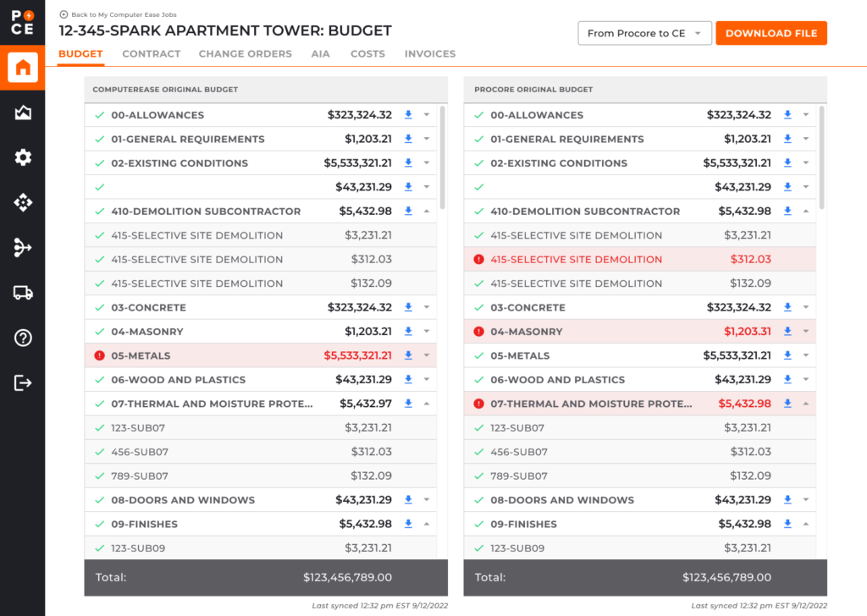
Task: Click error icon on Procore 04-Masonry
Action: click(479, 332)
